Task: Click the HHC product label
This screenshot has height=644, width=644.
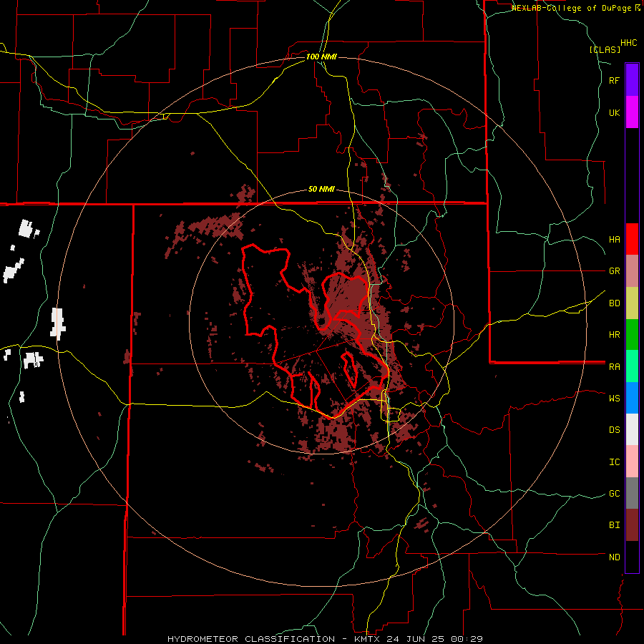Action: 628,43
